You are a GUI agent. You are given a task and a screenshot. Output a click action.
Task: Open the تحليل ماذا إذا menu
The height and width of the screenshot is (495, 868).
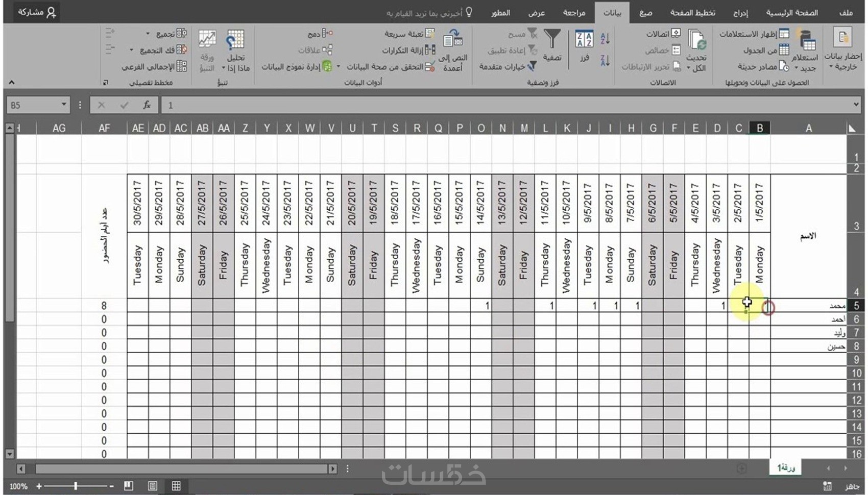[x=235, y=50]
